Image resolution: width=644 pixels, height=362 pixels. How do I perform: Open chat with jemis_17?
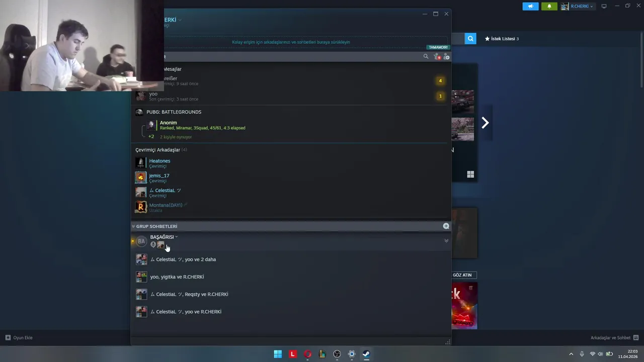291,177
